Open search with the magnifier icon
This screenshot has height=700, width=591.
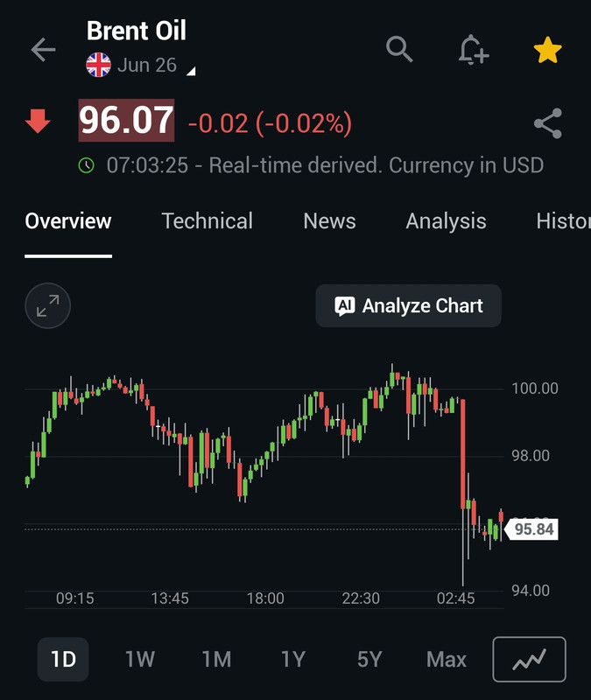pos(399,49)
